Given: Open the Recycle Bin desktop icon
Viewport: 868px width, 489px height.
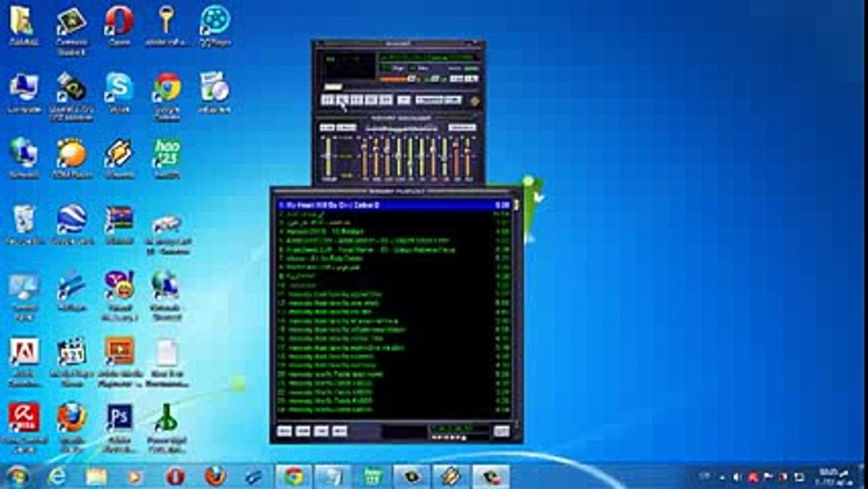Looking at the screenshot, I should [x=24, y=224].
